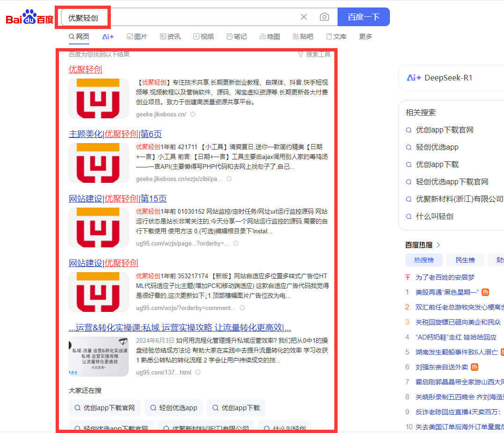Open the AI+ search mode
Viewport: 504px width, 433px height.
(x=108, y=36)
